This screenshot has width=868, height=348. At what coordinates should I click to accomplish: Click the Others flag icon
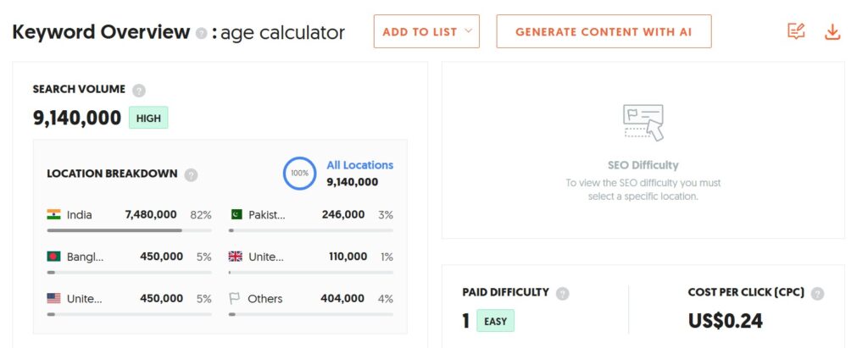pos(236,299)
